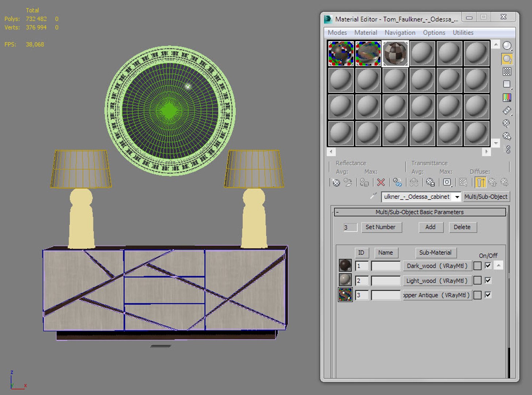Click the Select by Material icon
The height and width of the screenshot is (395, 532).
[507, 136]
